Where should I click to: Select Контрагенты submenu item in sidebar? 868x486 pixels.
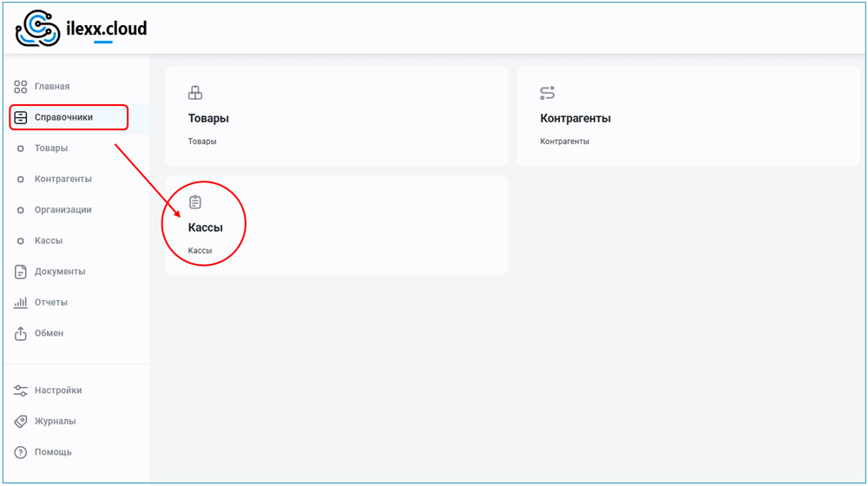[x=62, y=179]
